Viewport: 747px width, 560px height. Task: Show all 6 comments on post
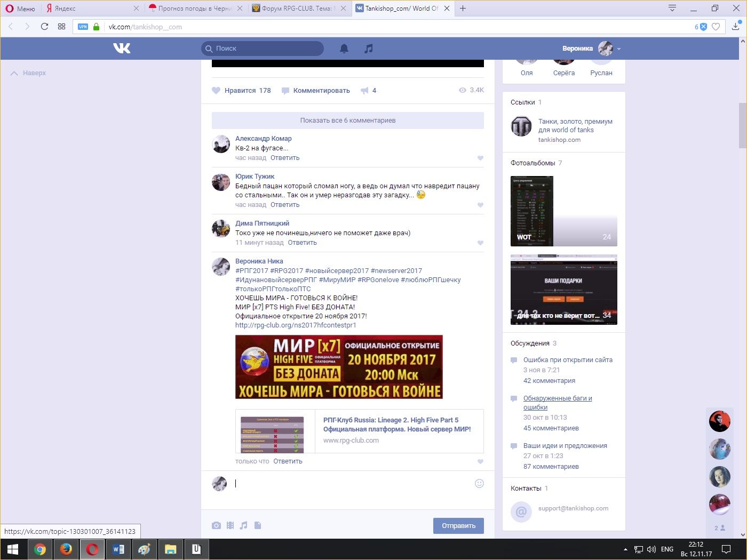point(348,121)
